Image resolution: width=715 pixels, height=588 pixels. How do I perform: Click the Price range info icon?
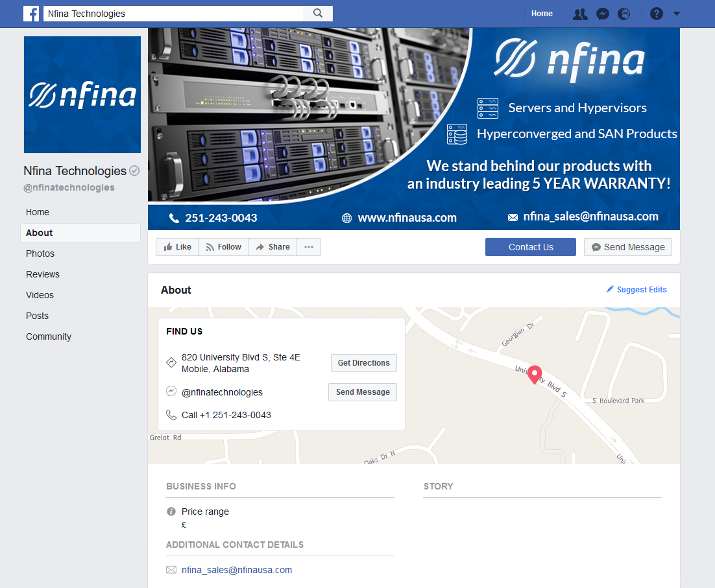(171, 512)
